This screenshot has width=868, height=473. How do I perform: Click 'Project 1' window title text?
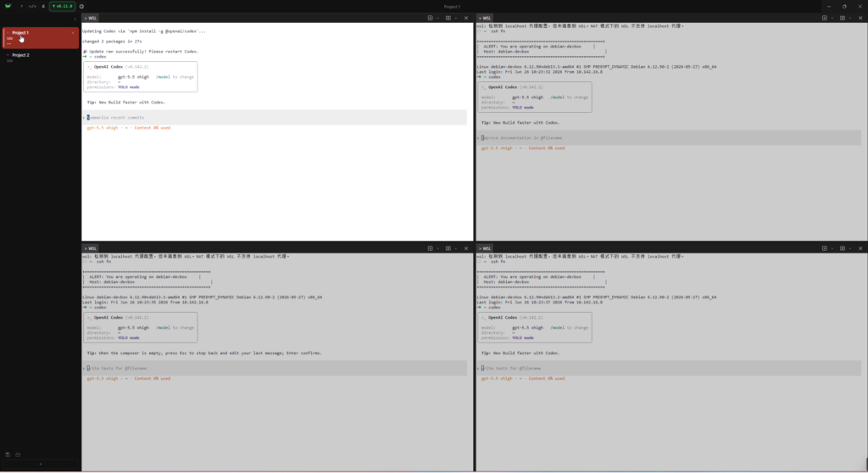[452, 7]
